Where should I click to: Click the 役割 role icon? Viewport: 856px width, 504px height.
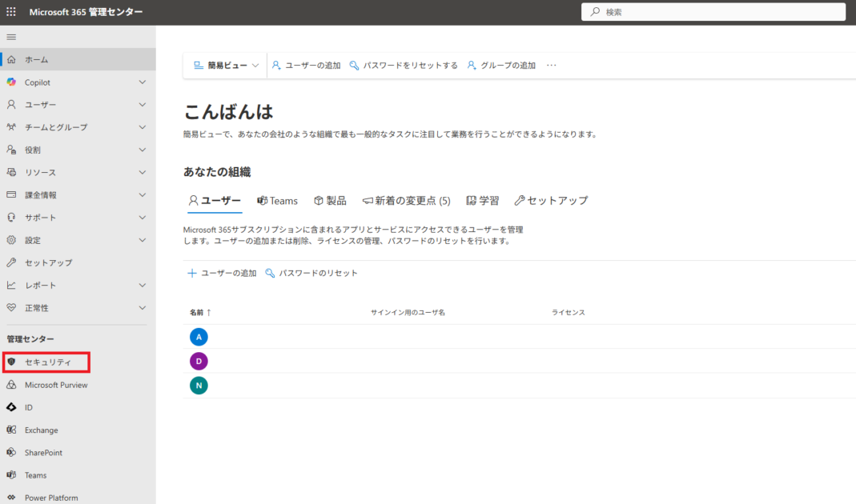click(11, 150)
